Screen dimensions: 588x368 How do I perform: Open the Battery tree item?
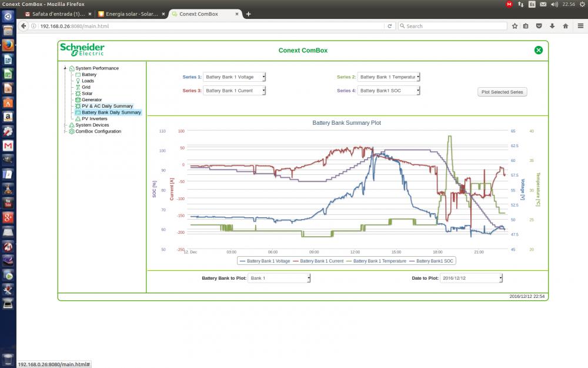89,74
